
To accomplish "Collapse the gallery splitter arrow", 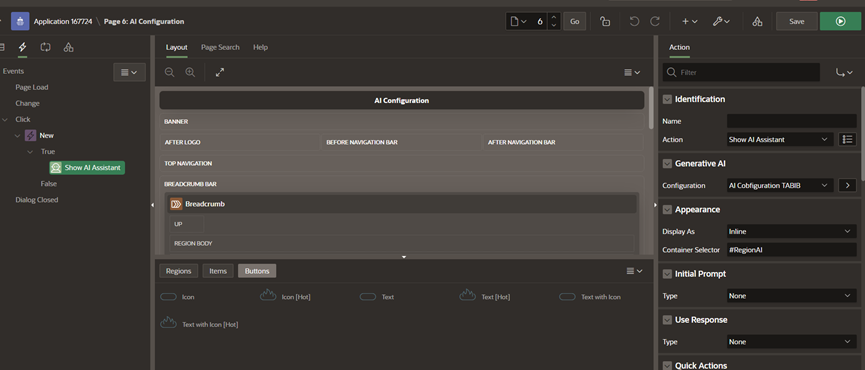I will [404, 257].
